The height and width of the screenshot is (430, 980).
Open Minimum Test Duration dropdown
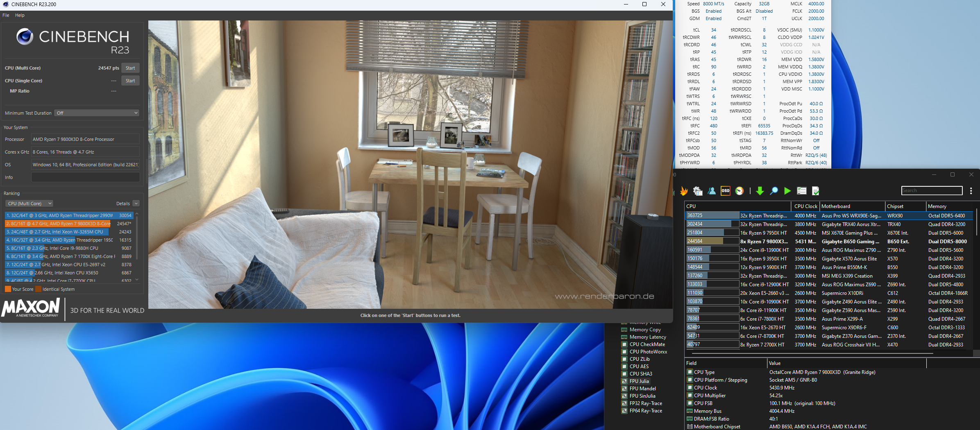(97, 113)
